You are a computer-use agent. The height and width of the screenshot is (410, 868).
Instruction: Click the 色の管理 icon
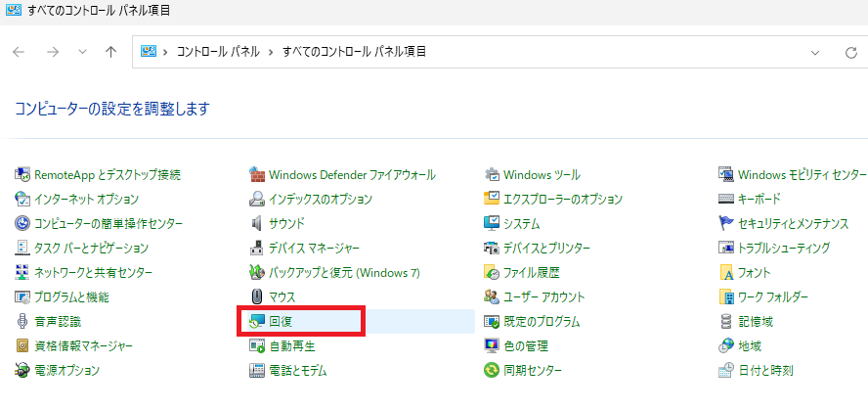click(x=492, y=346)
